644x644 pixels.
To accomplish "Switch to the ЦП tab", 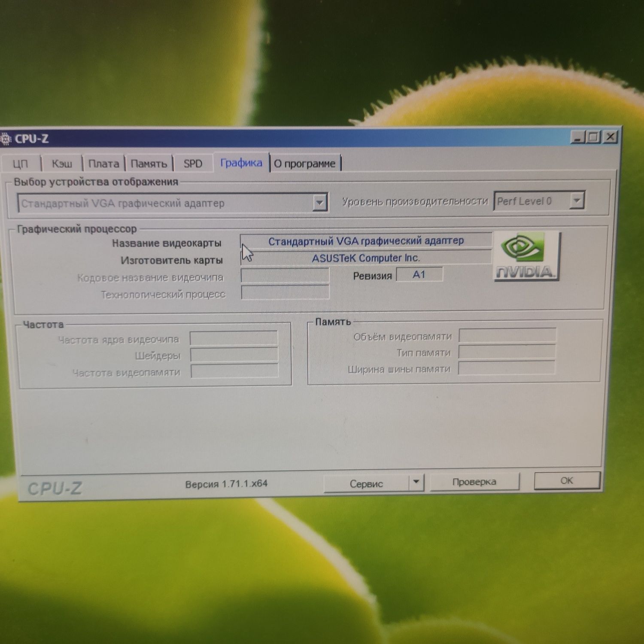I will pos(20,164).
